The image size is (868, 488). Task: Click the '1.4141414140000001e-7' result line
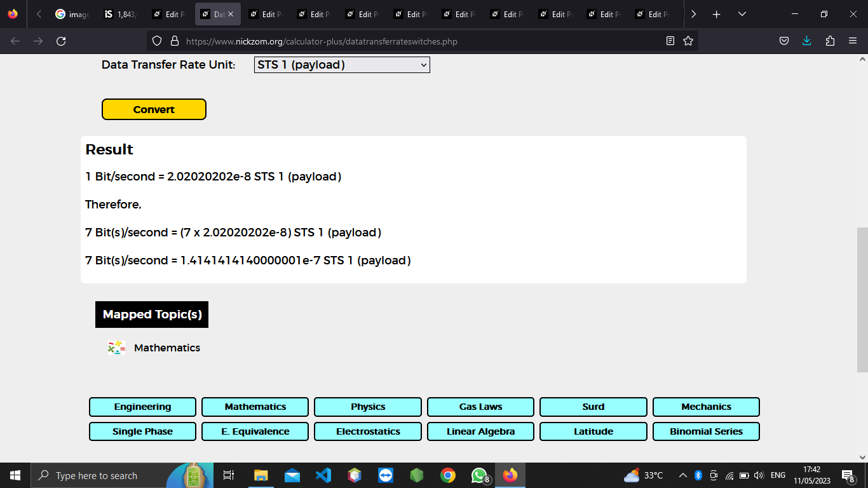(248, 261)
